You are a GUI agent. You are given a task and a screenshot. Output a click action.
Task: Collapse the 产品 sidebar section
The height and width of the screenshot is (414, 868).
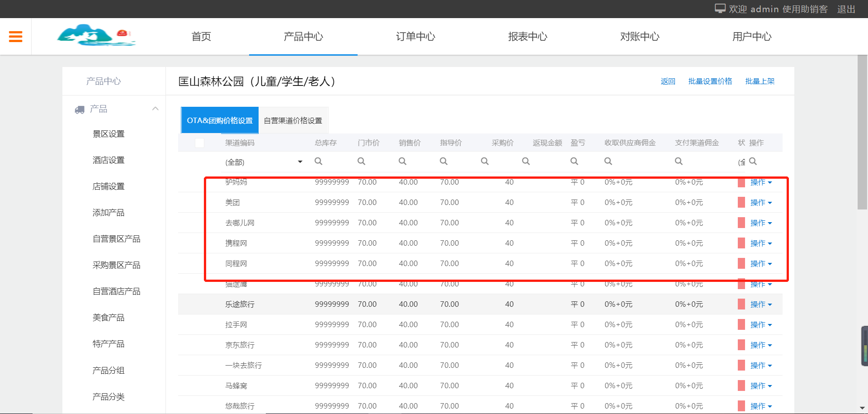pos(155,109)
